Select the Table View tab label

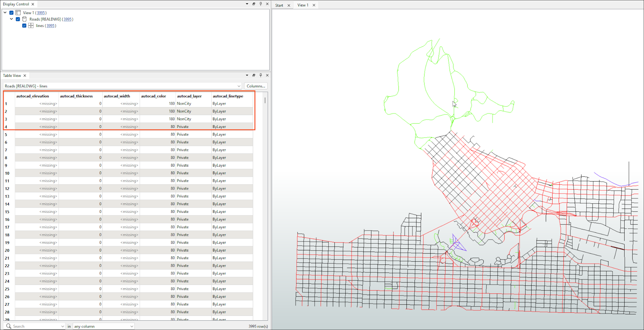tap(12, 76)
